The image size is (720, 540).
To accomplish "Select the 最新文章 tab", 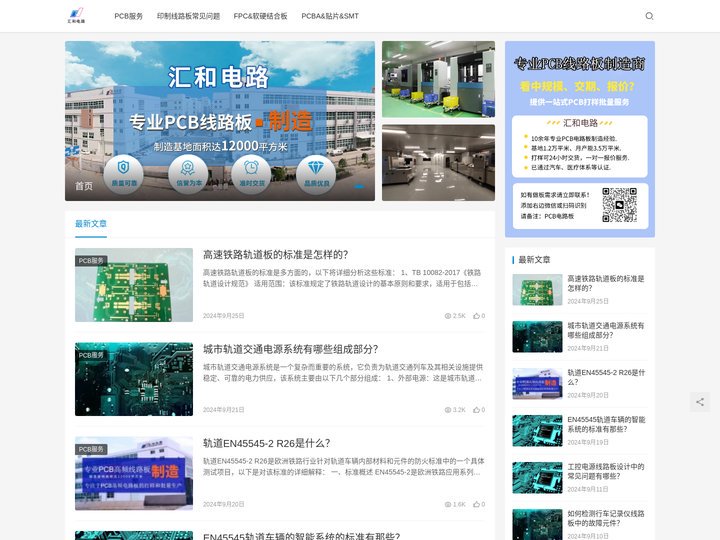I will click(91, 224).
